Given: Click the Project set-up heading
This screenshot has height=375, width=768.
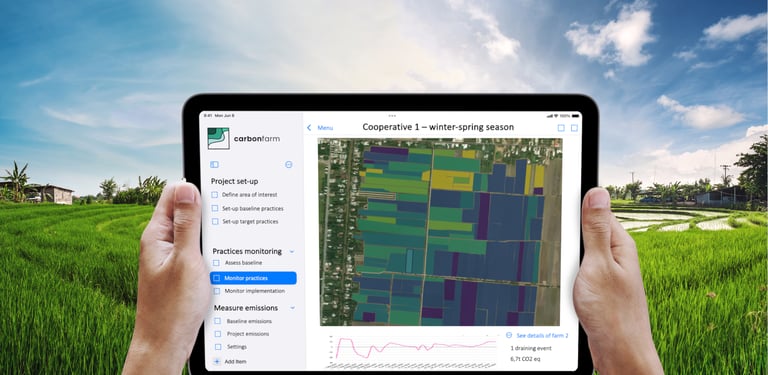Looking at the screenshot, I should pos(236,181).
